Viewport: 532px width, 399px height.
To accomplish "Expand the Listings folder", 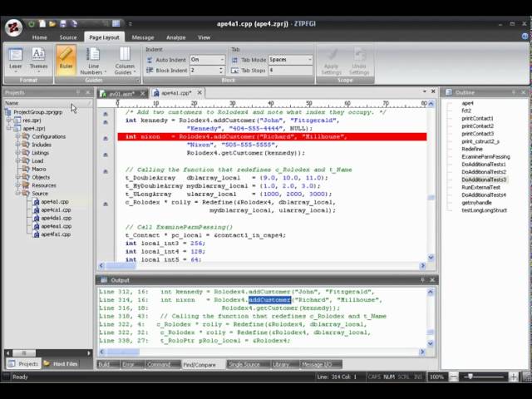I will (17, 153).
